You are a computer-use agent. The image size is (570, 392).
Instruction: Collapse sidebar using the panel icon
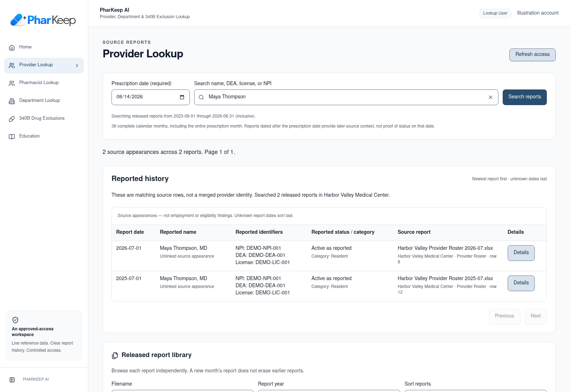click(12, 380)
